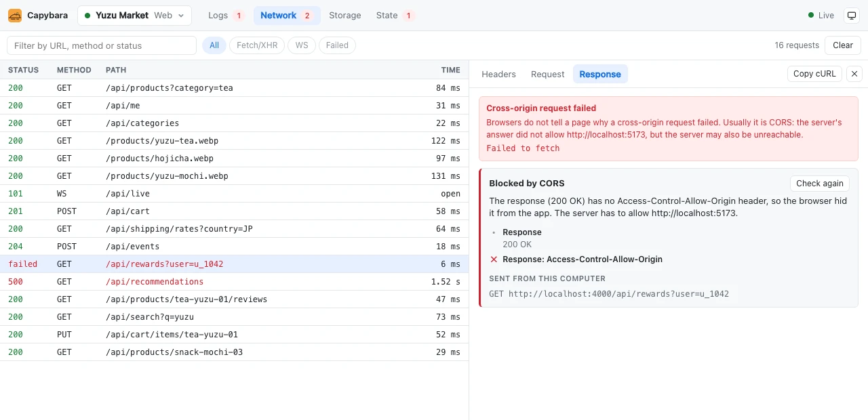The image size is (868, 420).
Task: Switch to the Logs tab
Action: click(x=226, y=15)
